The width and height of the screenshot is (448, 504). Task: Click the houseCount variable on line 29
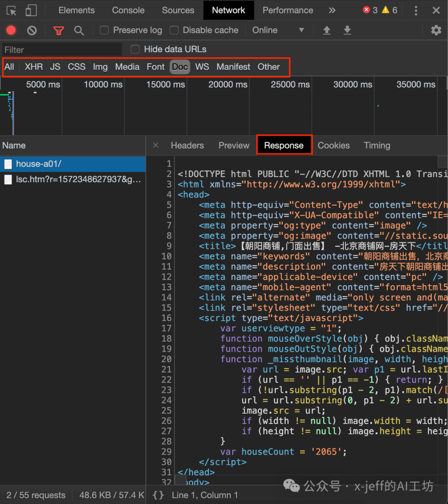pyautogui.click(x=268, y=452)
